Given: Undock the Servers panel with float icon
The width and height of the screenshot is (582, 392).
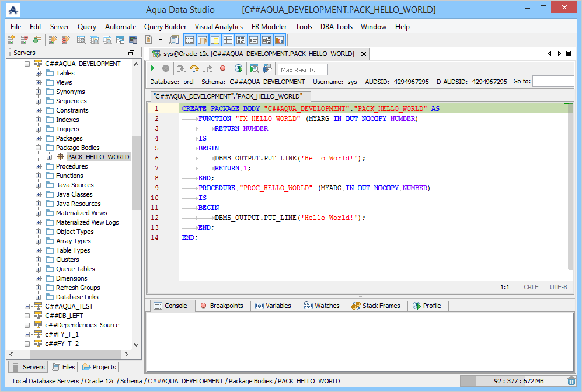Looking at the screenshot, I should pyautogui.click(x=131, y=52).
